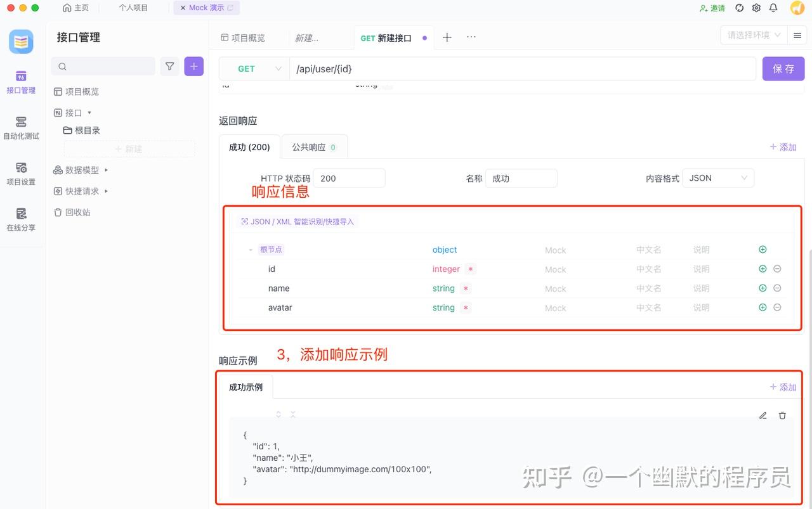Collapse the 根节点 tree node
The width and height of the screenshot is (812, 509).
click(x=250, y=250)
